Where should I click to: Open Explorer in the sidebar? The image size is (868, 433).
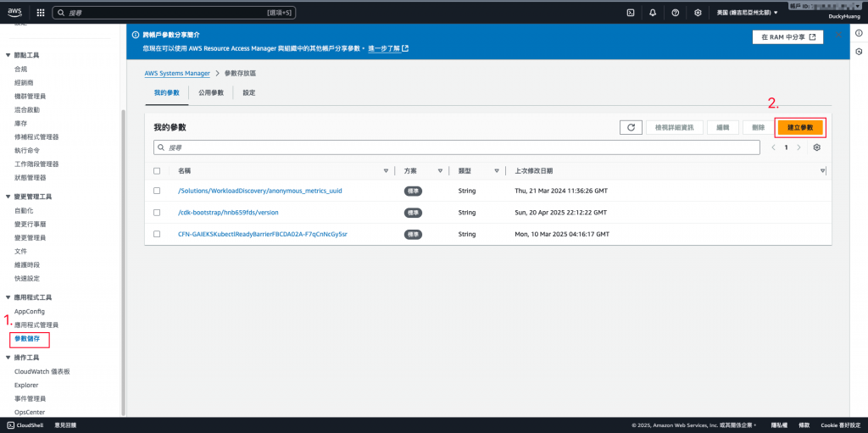click(x=26, y=385)
